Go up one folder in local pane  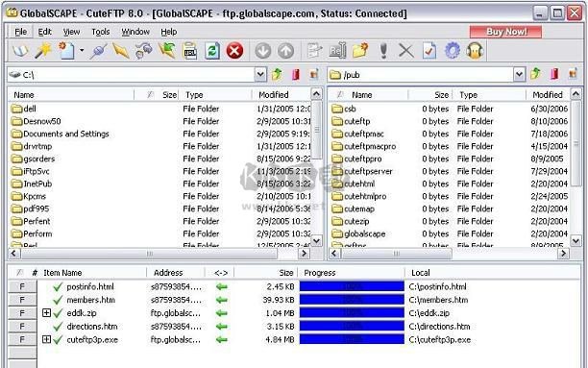277,74
